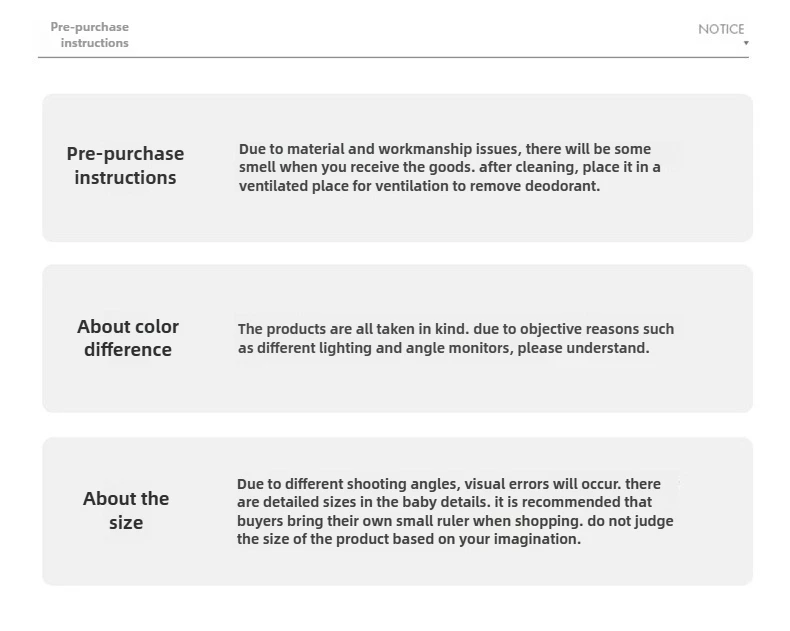The height and width of the screenshot is (631, 790).
Task: Click the line mentioning ventilated place
Action: 419,186
